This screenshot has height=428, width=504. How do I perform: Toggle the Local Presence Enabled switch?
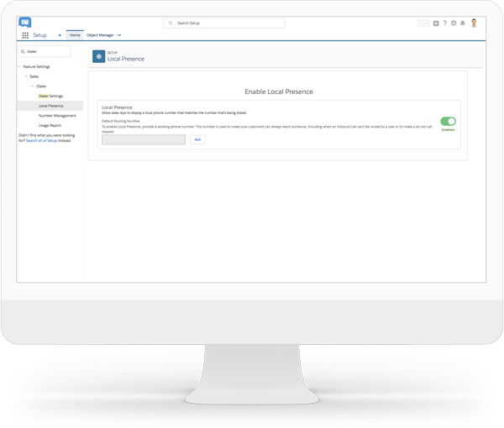click(448, 122)
